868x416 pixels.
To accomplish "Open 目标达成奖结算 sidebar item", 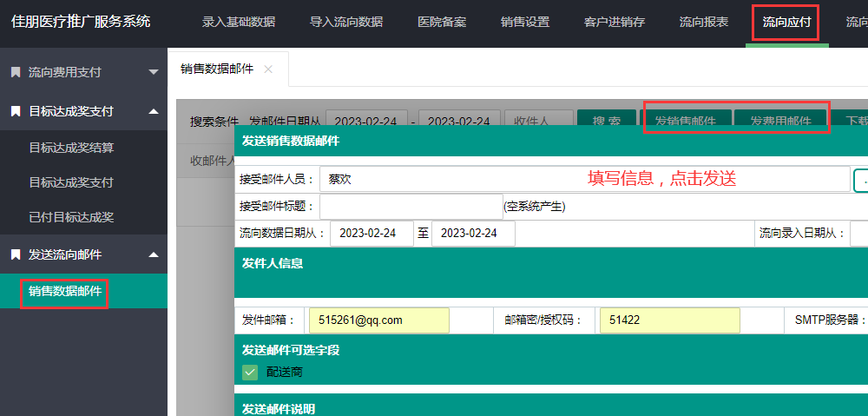I will click(71, 148).
